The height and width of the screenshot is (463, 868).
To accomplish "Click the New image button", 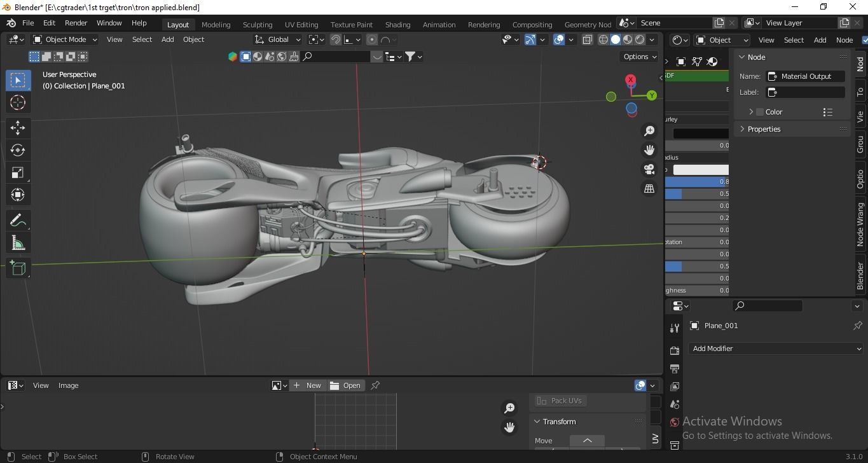I will (x=308, y=385).
